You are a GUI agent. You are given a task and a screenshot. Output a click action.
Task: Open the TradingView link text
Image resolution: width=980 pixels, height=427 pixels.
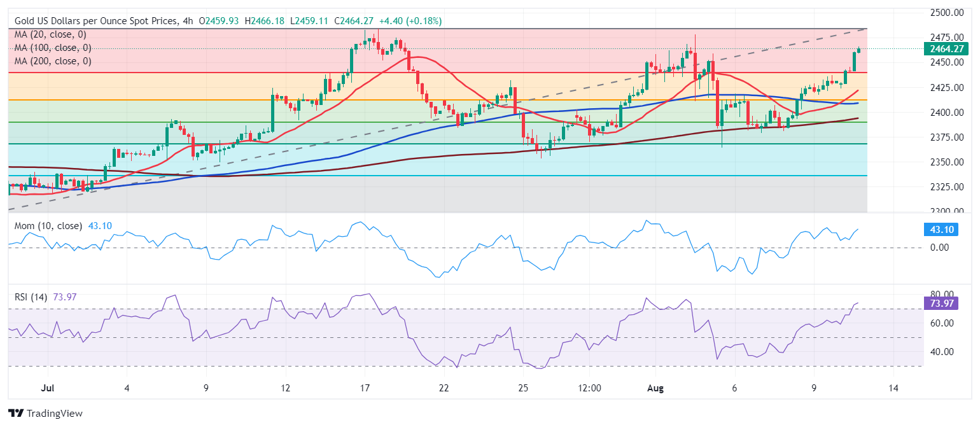(x=53, y=414)
